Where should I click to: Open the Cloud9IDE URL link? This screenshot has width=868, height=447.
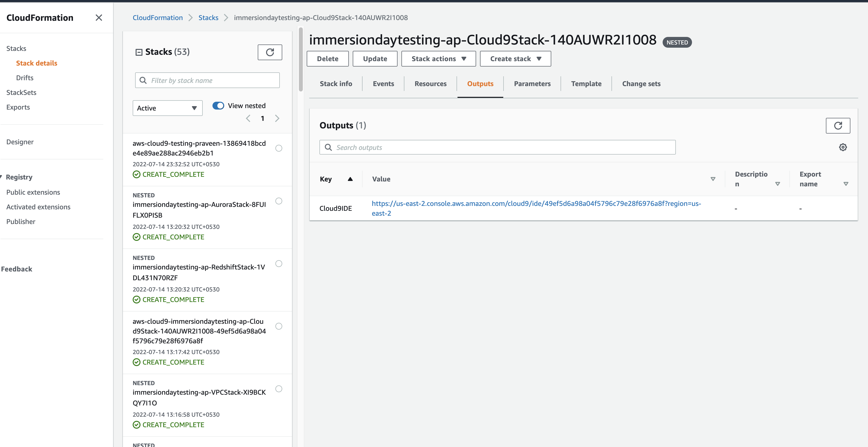coord(536,208)
